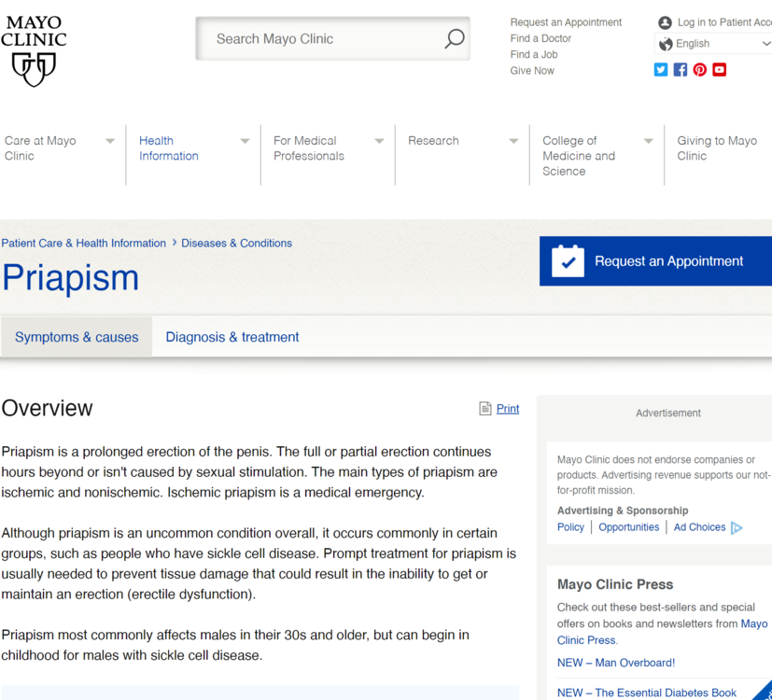The width and height of the screenshot is (772, 700).
Task: Click the blue Request an Appointment button
Action: (x=655, y=261)
